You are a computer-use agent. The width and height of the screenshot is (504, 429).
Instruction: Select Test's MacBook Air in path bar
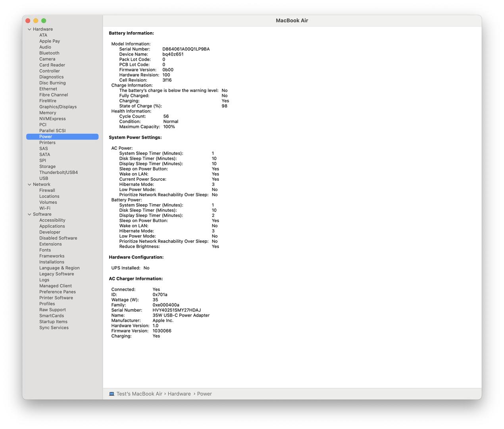coord(139,394)
